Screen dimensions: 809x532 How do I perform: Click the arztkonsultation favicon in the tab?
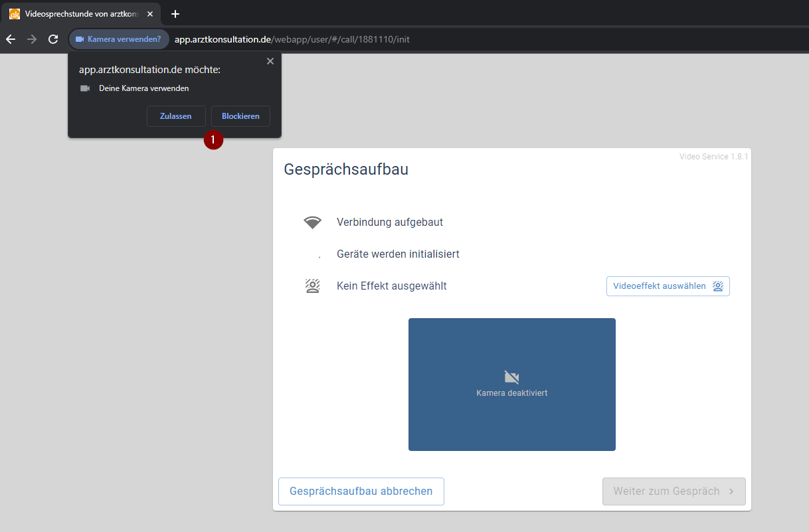pyautogui.click(x=14, y=14)
